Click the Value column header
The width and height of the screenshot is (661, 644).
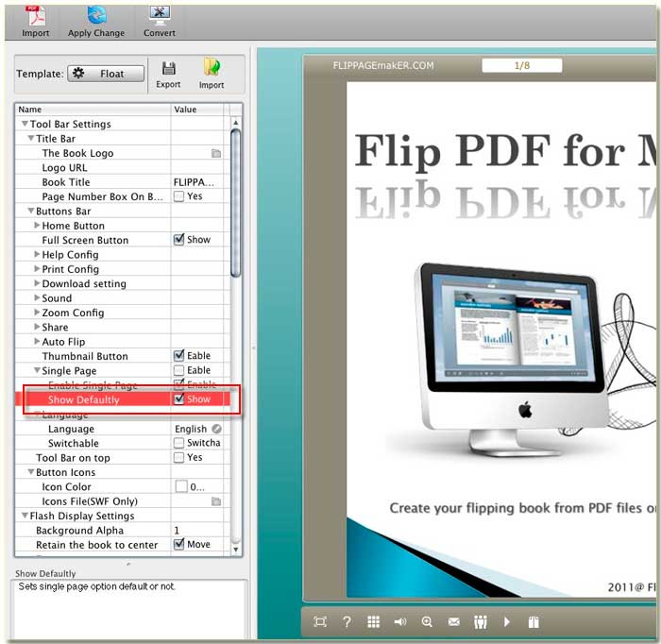(197, 110)
